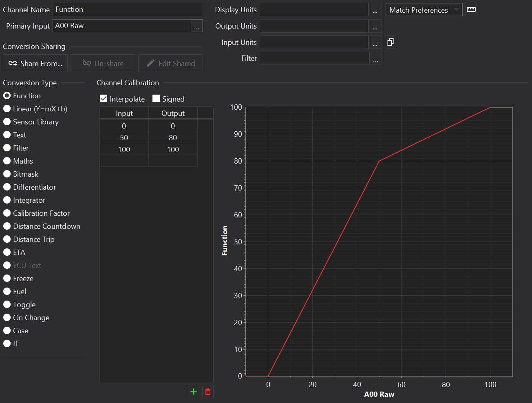Viewport: 532px width, 403px height.
Task: Open Filter ellipsis picker
Action: (375, 58)
